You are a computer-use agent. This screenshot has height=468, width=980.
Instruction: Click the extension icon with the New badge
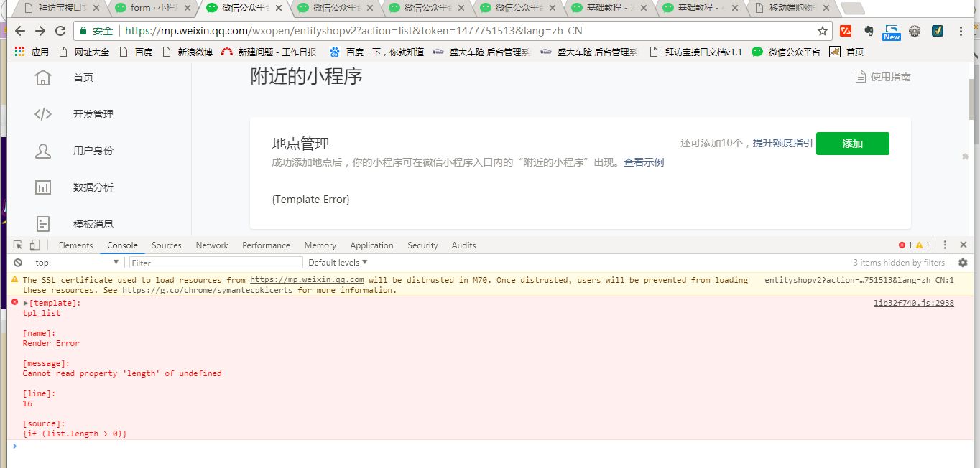892,32
